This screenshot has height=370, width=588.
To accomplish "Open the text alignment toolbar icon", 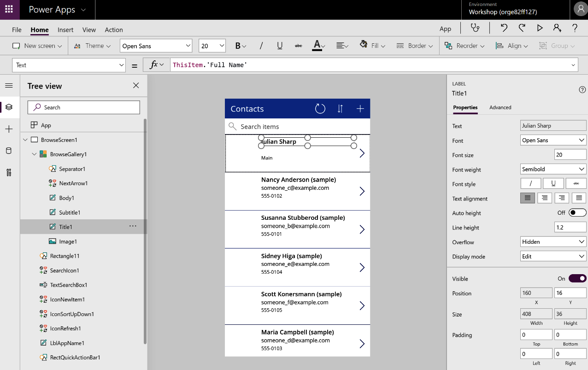I will click(342, 46).
